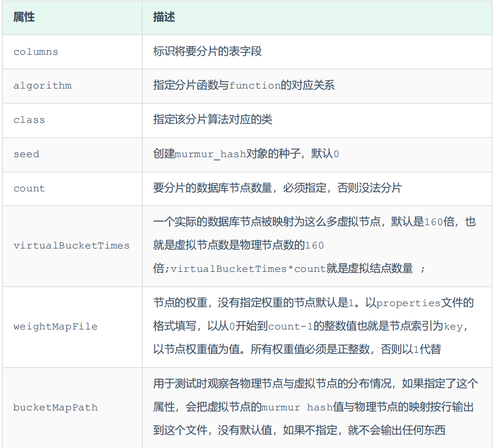Click count-1 in the weightMapFile description

pyautogui.click(x=290, y=327)
